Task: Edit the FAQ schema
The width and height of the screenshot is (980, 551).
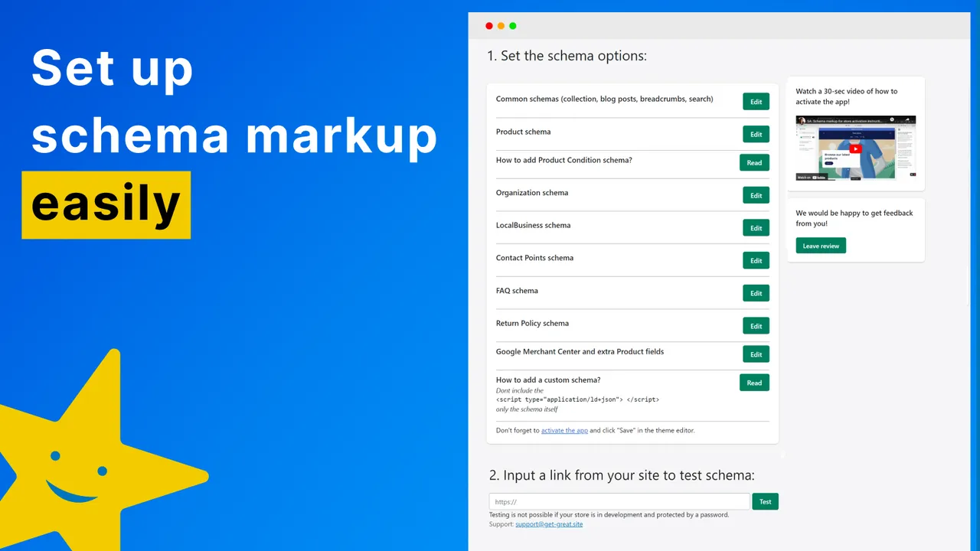Action: [x=756, y=293]
